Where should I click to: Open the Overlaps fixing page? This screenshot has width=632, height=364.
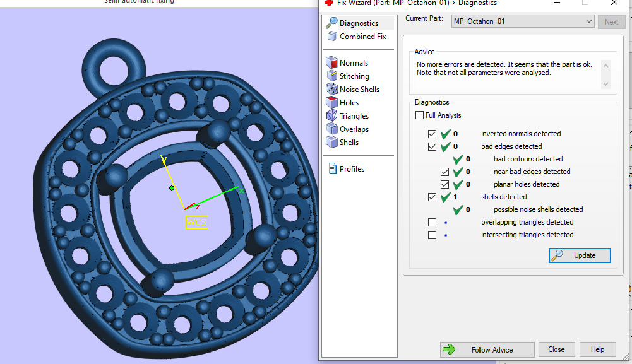click(348, 129)
